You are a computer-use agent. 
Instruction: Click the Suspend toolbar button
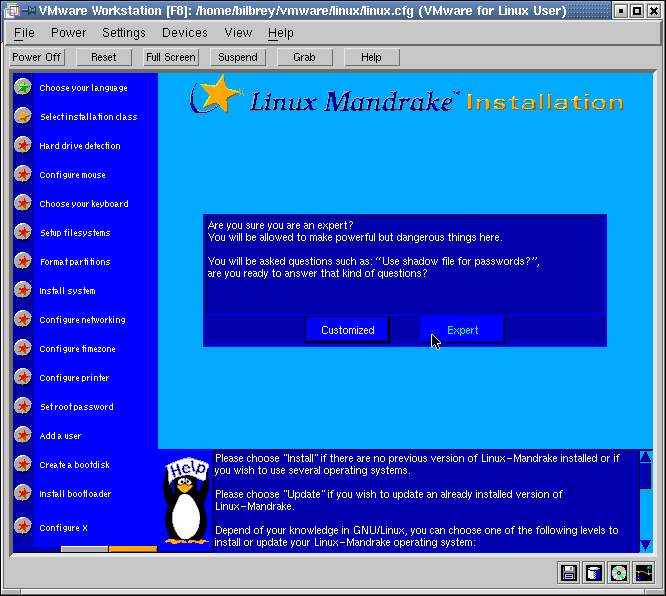click(238, 57)
